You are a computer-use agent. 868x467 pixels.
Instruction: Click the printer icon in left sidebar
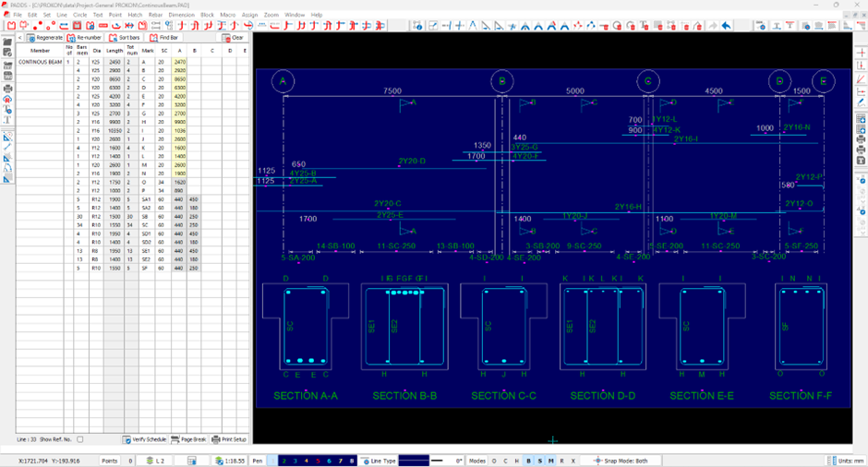(7, 89)
